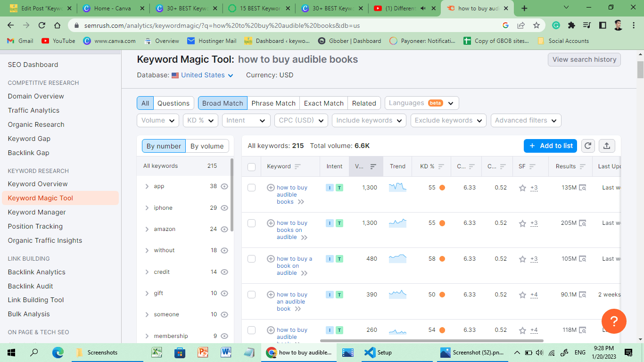
Task: Switch groups to By volume
Action: point(207,146)
